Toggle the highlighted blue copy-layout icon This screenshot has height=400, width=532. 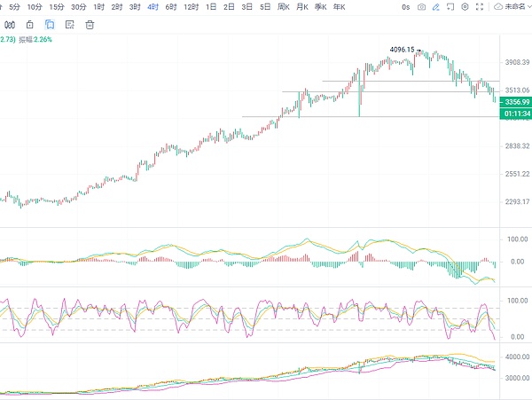point(50,24)
